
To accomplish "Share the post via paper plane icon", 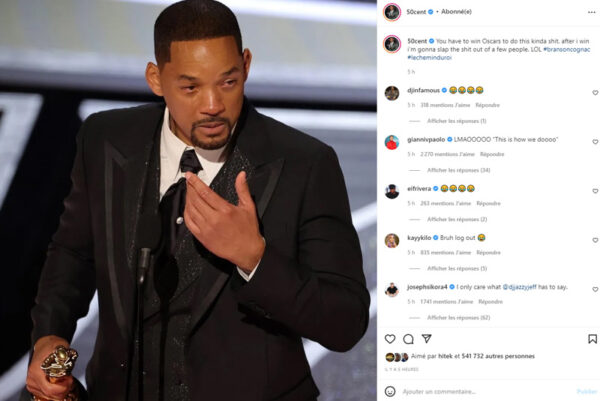I will point(427,339).
